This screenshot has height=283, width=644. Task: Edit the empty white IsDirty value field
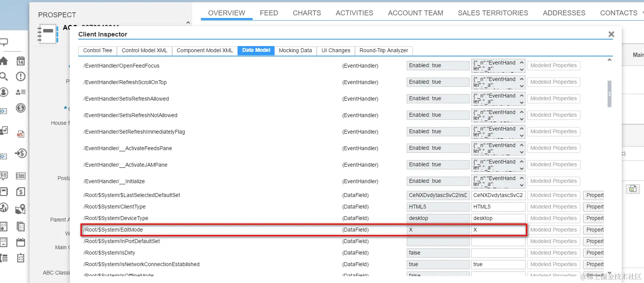pos(498,253)
